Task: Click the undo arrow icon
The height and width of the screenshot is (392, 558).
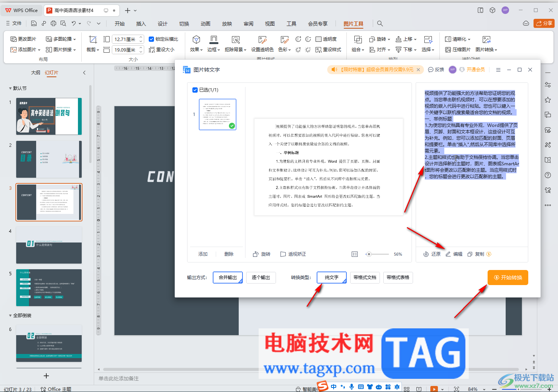Action: point(74,23)
